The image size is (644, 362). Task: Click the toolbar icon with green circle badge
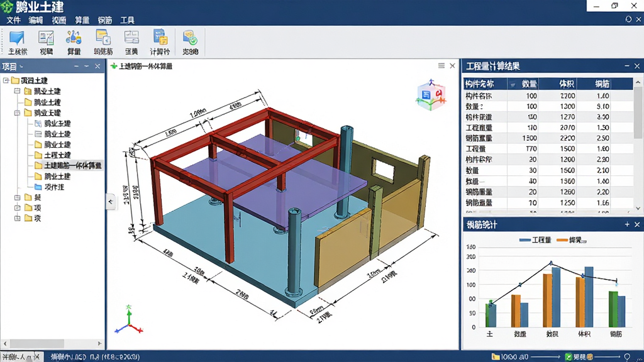pos(190,37)
